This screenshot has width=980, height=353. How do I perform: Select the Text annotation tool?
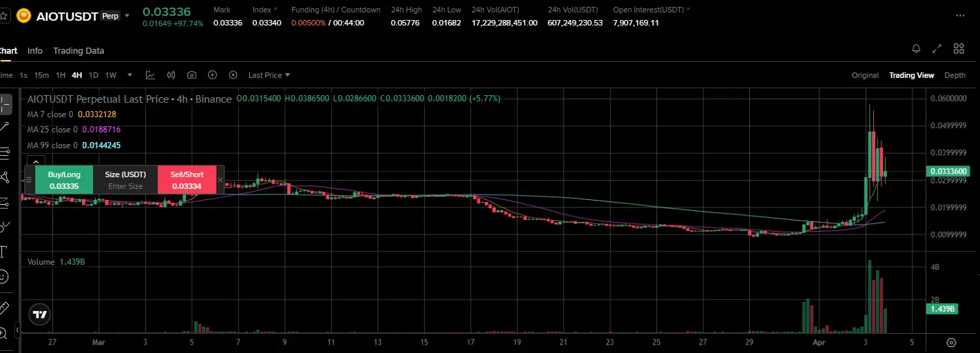(3, 251)
